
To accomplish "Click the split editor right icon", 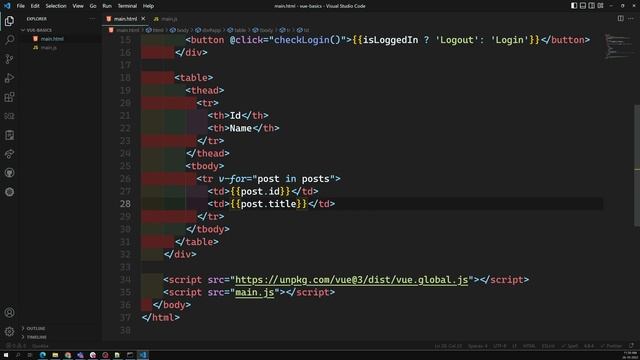I will click(x=620, y=18).
